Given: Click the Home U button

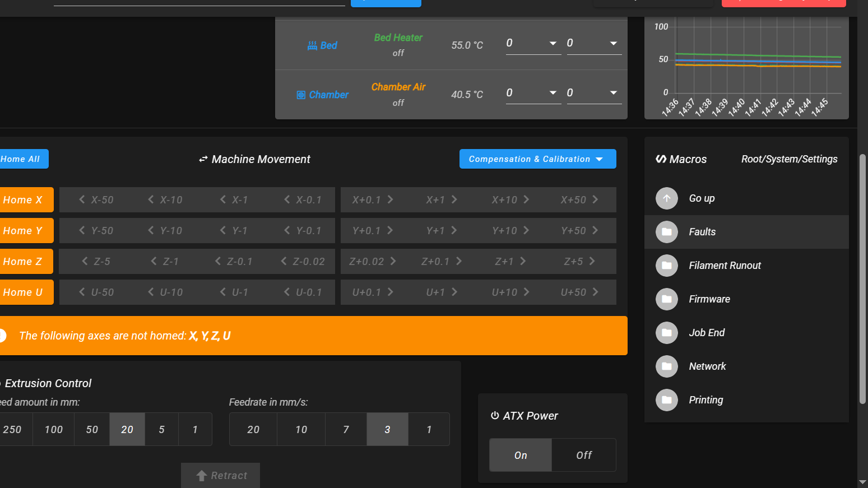Looking at the screenshot, I should tap(26, 292).
